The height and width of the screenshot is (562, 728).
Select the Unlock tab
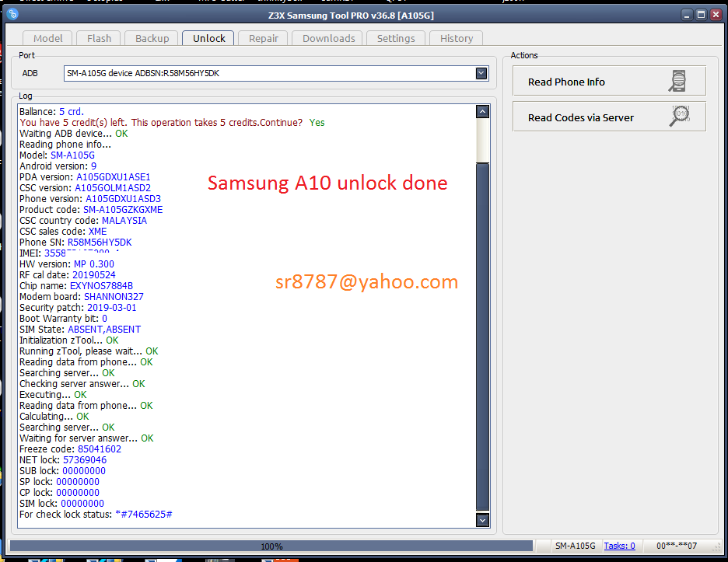209,39
